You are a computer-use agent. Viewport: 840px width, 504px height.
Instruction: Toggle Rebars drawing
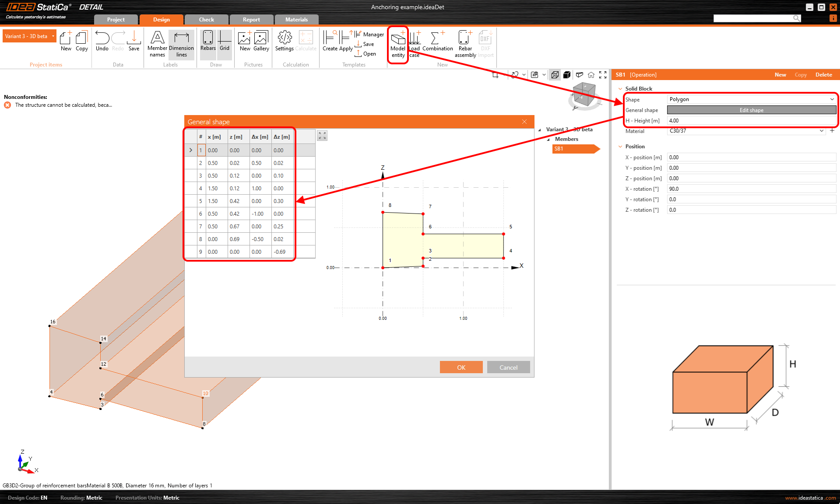(208, 42)
